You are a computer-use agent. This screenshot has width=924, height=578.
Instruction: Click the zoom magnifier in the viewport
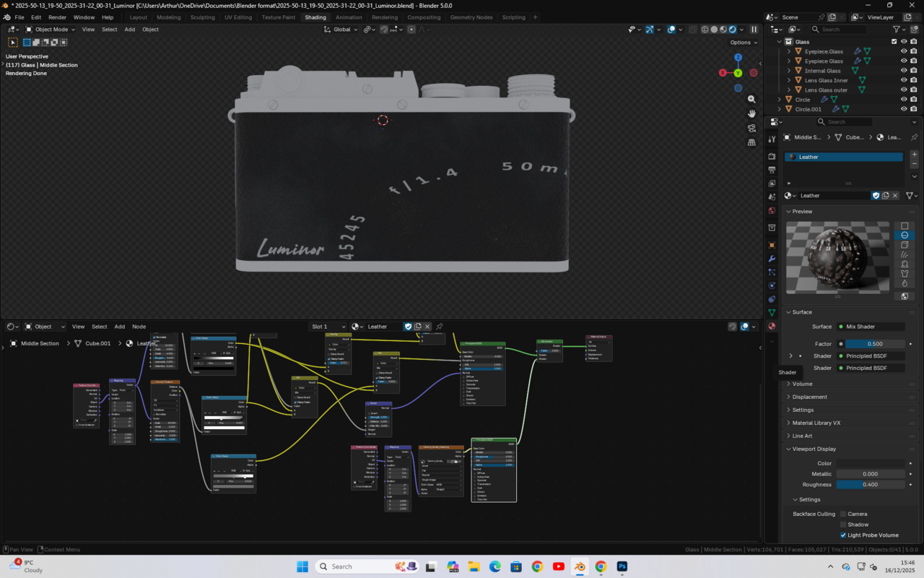pos(751,99)
